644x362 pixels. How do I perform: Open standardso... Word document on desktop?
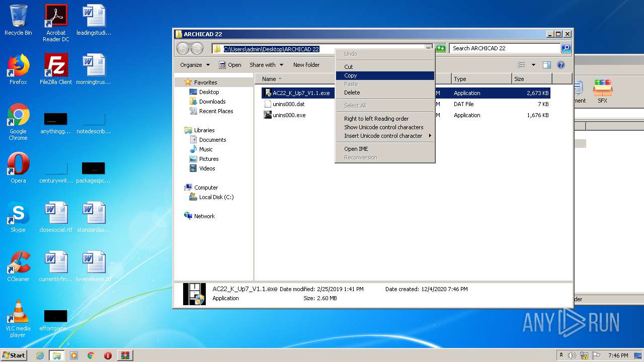[x=94, y=217]
